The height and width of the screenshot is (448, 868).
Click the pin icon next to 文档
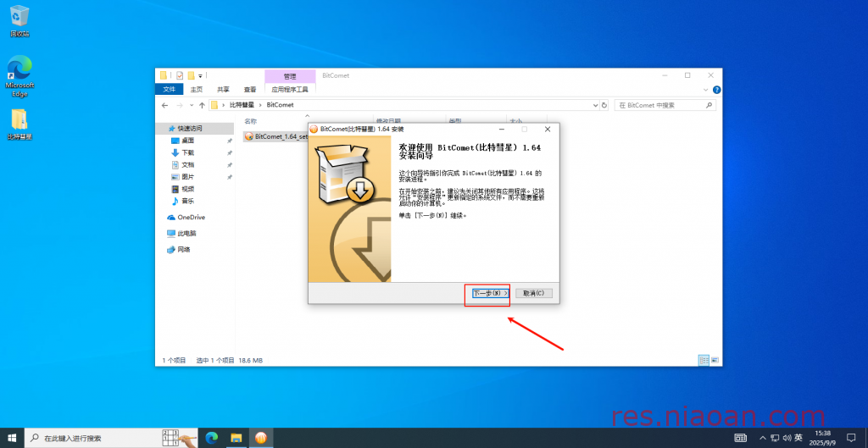point(230,165)
